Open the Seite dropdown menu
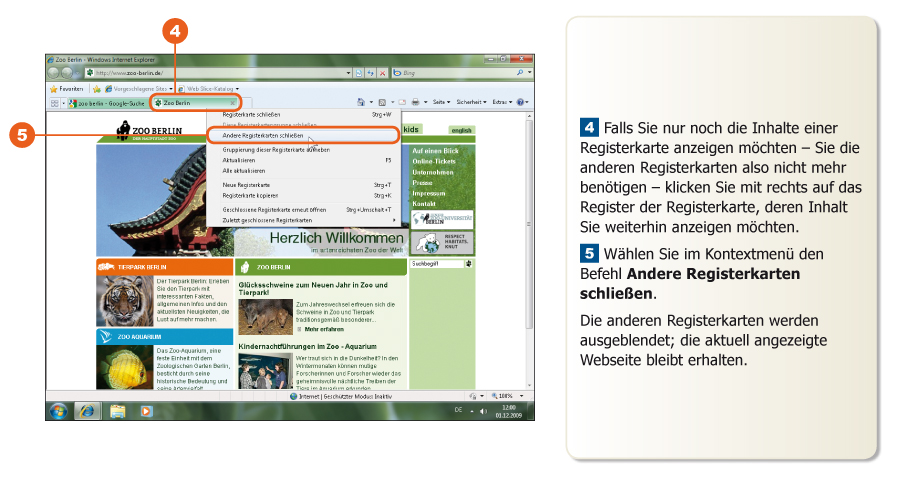 (x=440, y=102)
